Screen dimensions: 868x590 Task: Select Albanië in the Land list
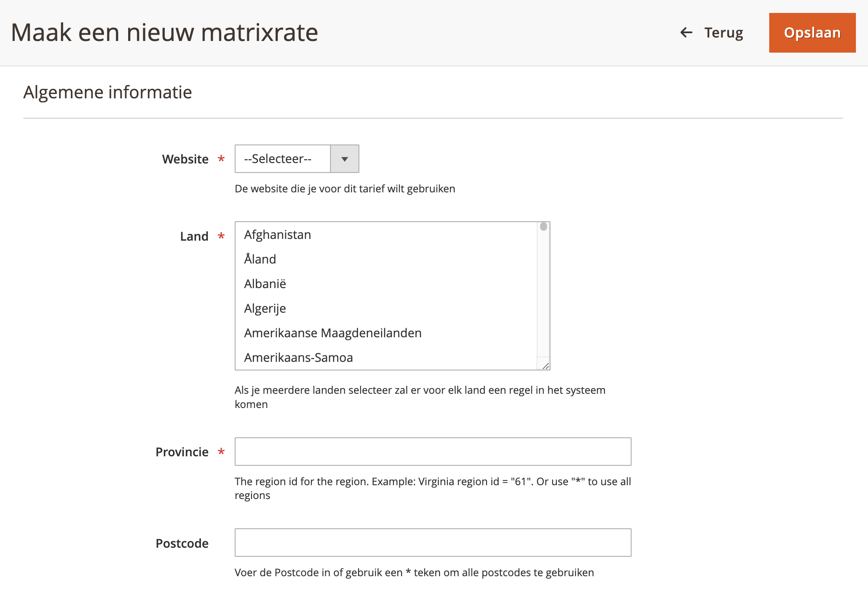[x=387, y=284]
